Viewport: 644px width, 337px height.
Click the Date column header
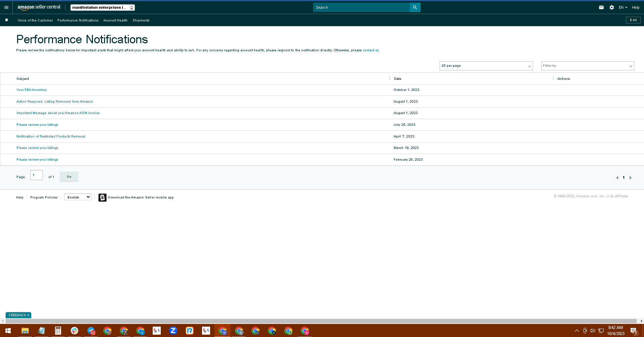pos(398,79)
